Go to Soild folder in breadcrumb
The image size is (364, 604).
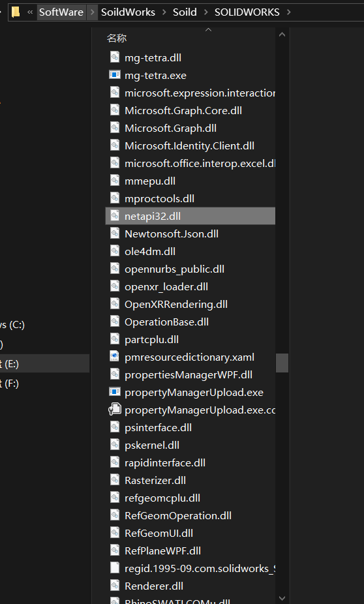click(185, 12)
